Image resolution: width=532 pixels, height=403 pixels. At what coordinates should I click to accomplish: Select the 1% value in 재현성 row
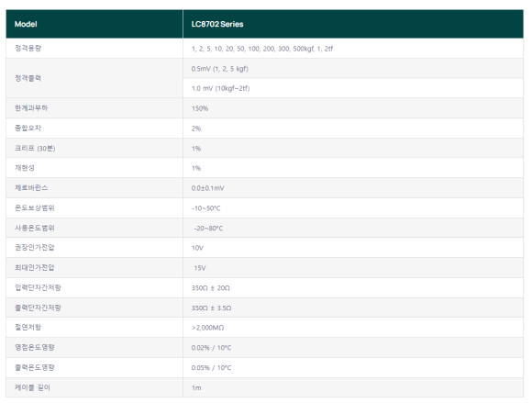pyautogui.click(x=196, y=168)
